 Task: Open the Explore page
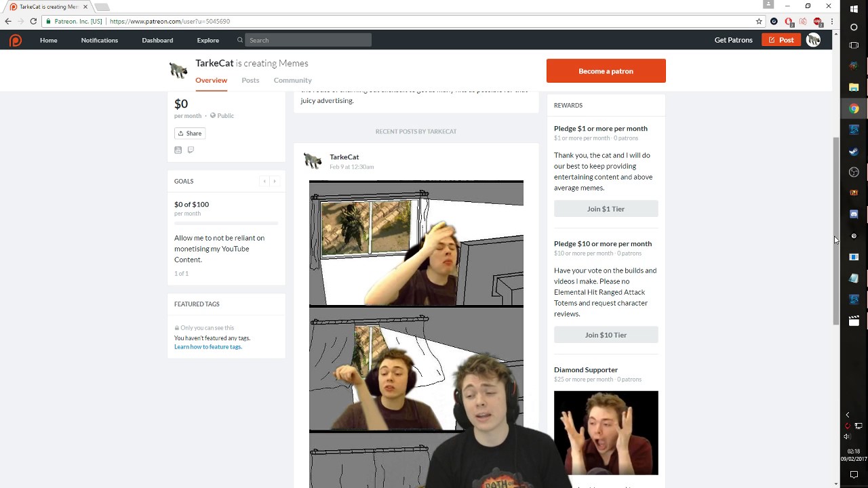[208, 40]
